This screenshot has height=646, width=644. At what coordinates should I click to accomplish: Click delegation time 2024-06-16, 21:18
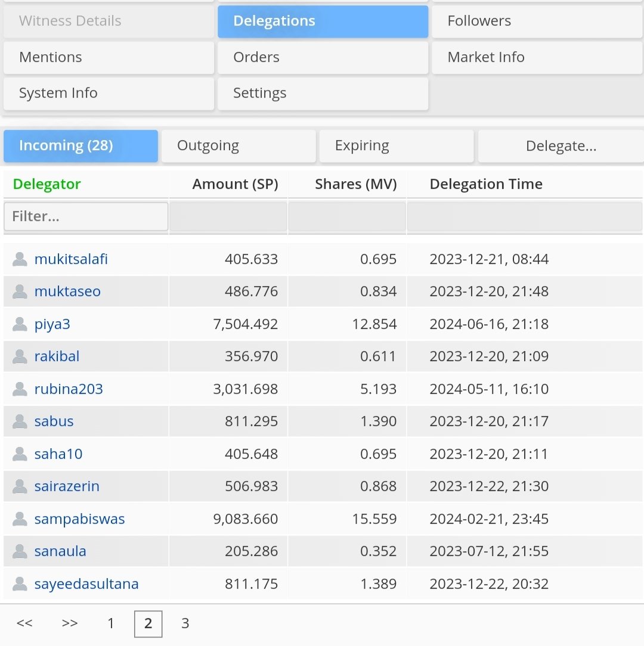click(489, 324)
